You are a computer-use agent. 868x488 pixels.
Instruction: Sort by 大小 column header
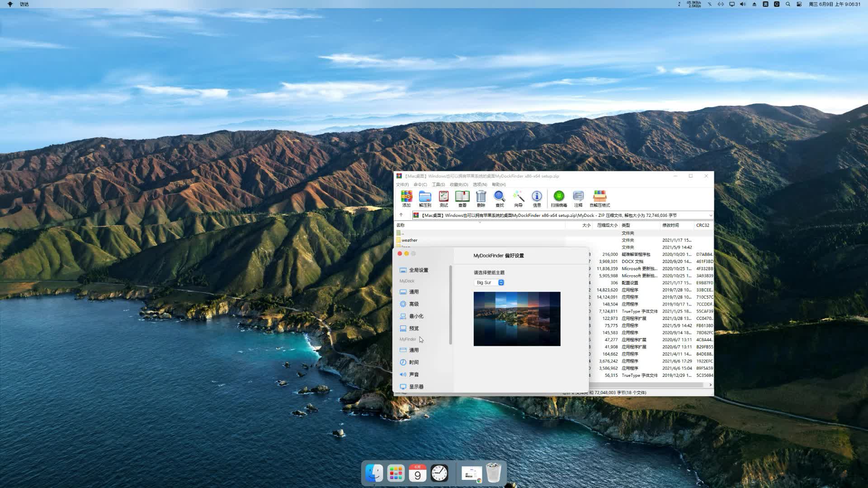pos(579,225)
